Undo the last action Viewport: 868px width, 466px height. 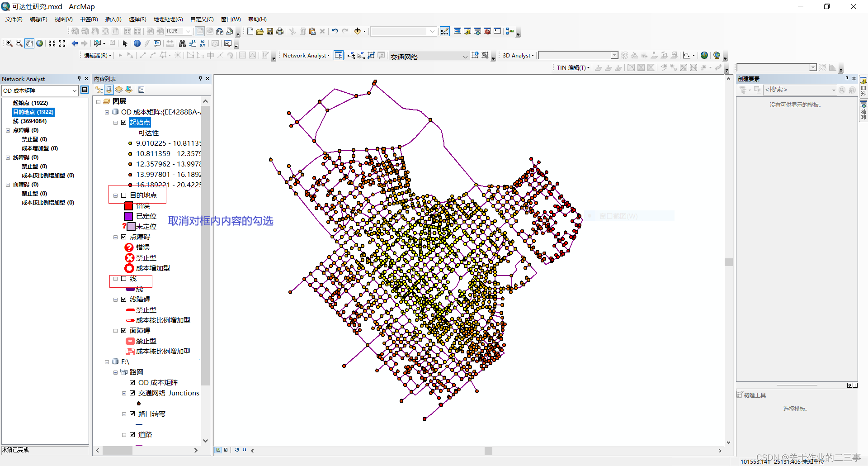(335, 31)
